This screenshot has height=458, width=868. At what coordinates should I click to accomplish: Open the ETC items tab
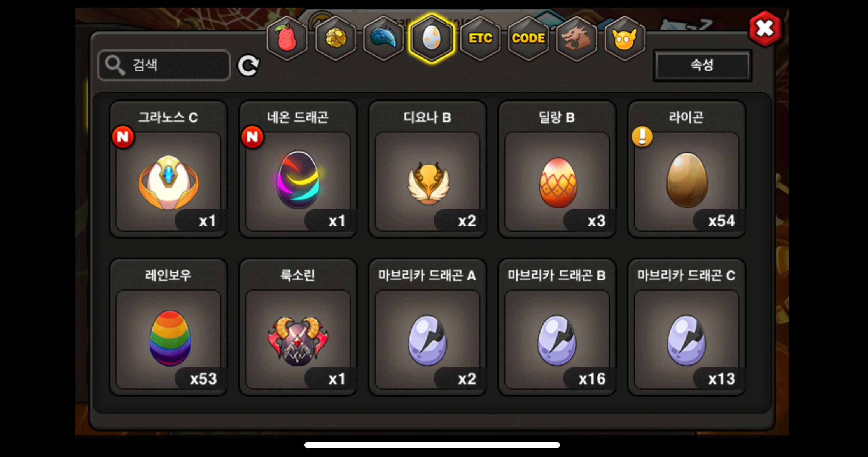point(480,38)
